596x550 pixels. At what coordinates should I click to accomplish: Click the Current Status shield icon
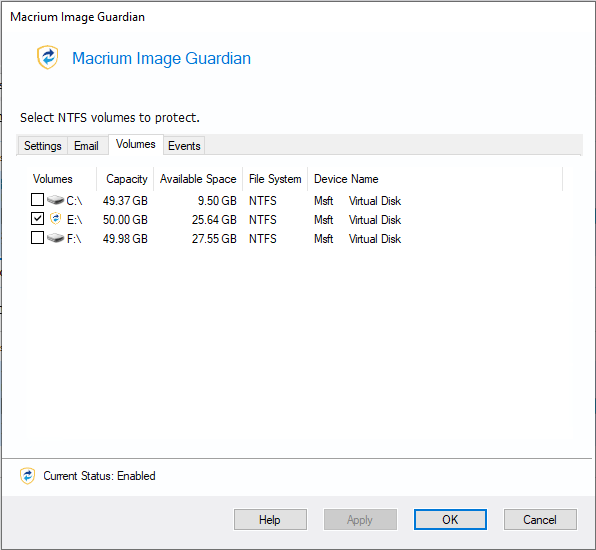coord(27,476)
